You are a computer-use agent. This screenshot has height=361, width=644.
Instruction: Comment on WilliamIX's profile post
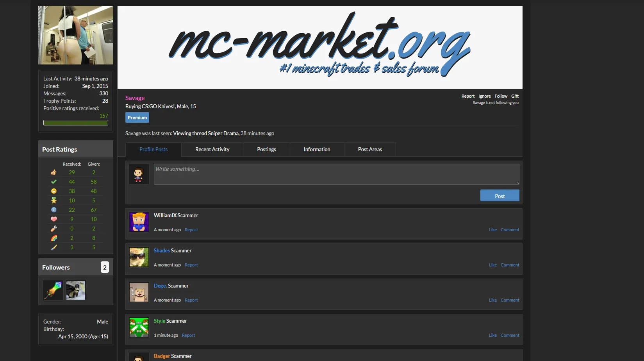point(510,230)
